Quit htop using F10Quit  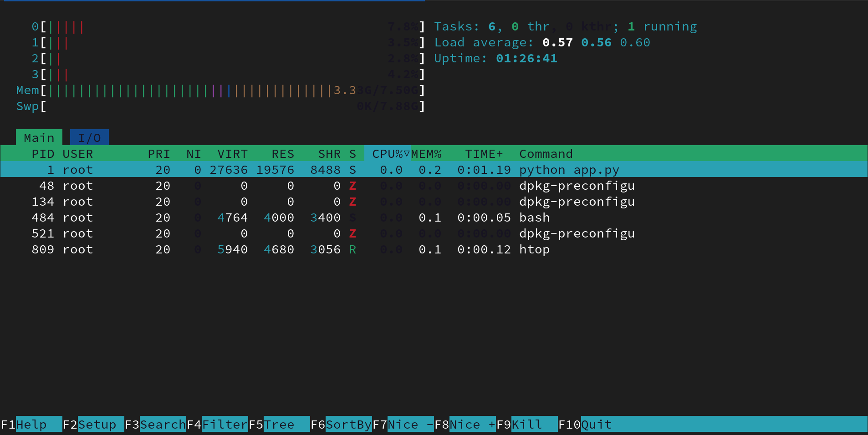(x=587, y=425)
